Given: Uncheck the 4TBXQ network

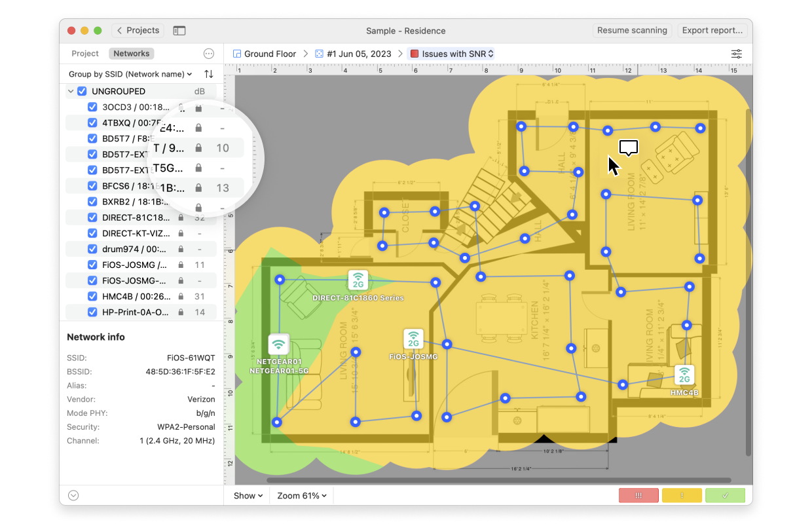Looking at the screenshot, I should (92, 122).
